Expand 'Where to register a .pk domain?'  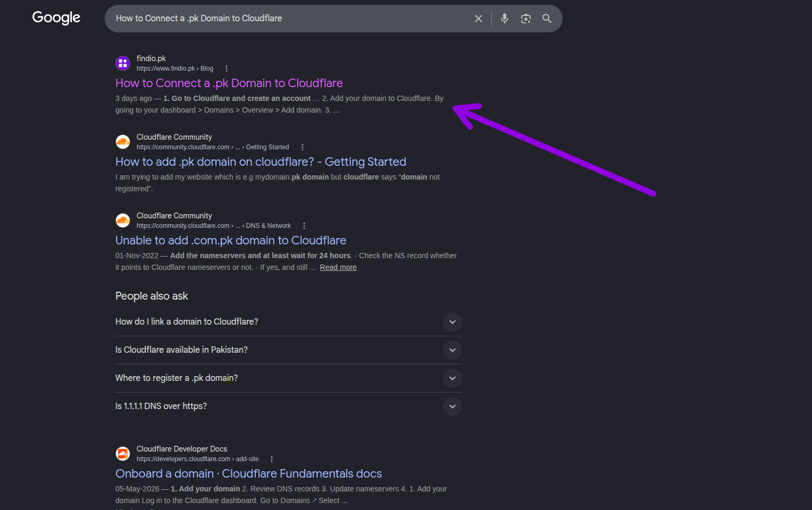click(289, 378)
